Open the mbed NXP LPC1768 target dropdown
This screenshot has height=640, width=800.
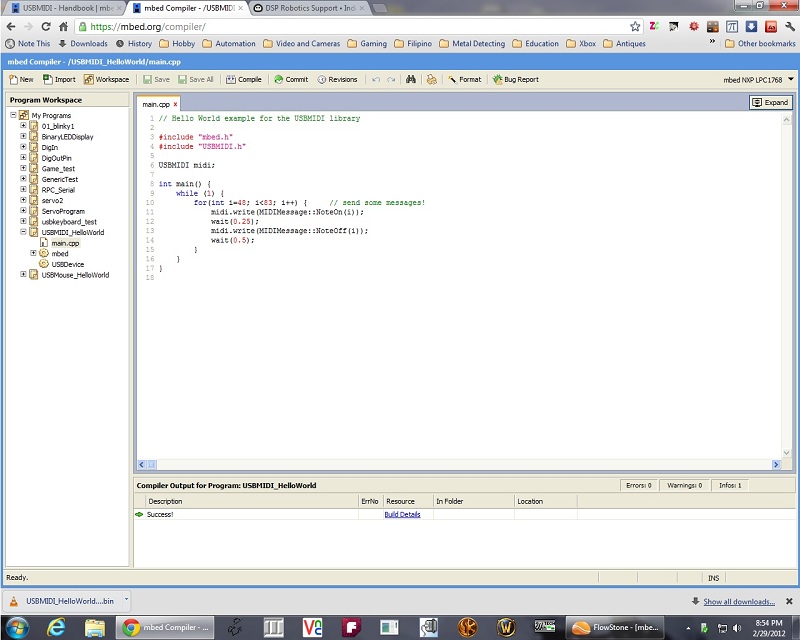click(791, 79)
